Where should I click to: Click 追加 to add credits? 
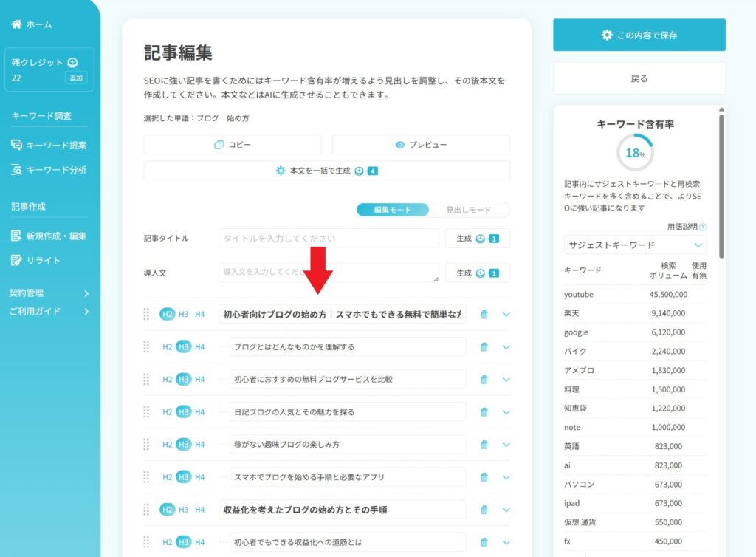(77, 77)
